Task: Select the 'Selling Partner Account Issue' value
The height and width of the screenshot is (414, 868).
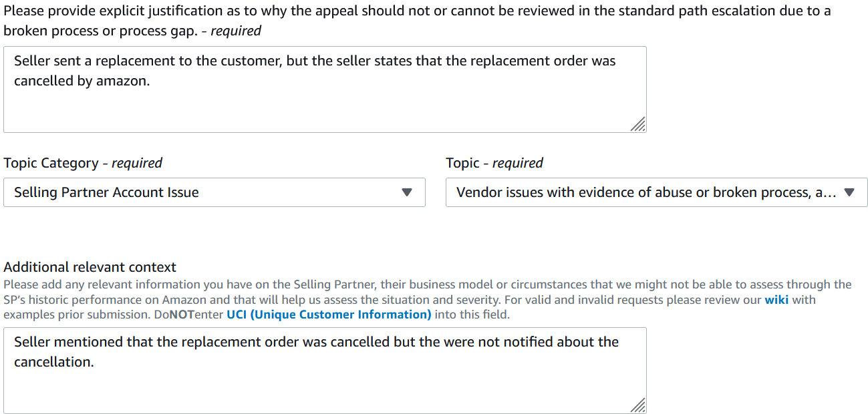Action: point(106,192)
